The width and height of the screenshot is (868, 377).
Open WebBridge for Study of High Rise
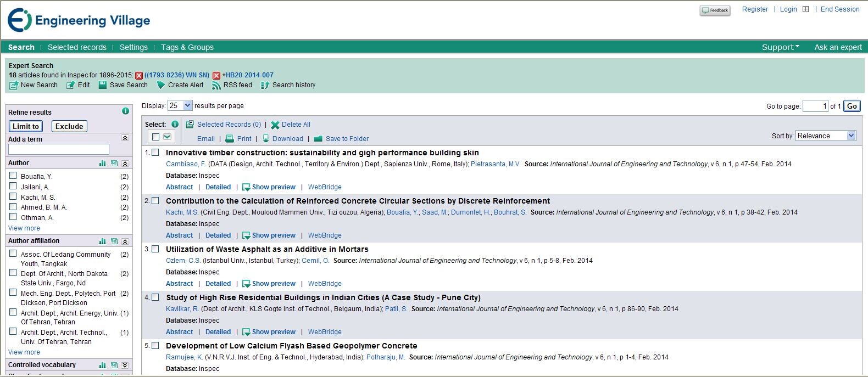[x=325, y=332]
